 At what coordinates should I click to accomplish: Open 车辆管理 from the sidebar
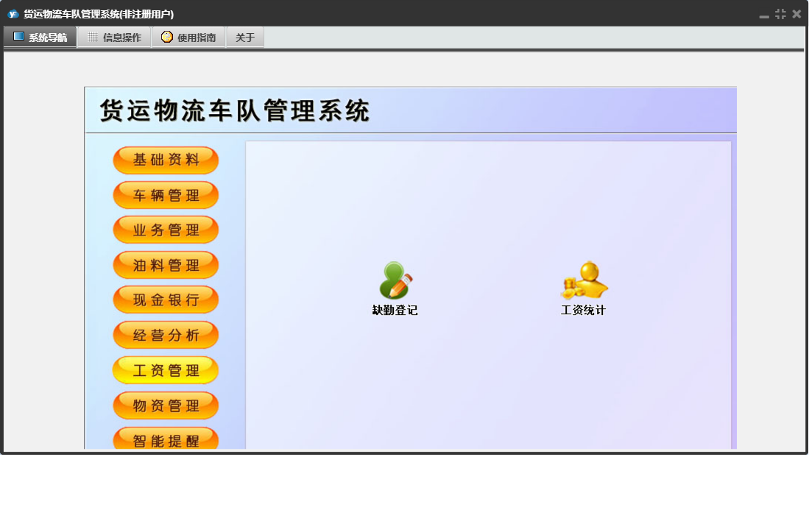166,196
